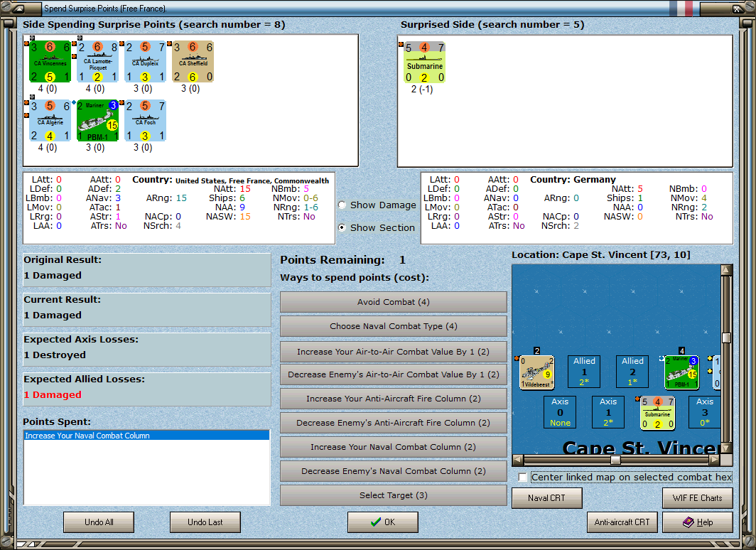
Task: Click the Submarine unit on the map
Action: (658, 413)
